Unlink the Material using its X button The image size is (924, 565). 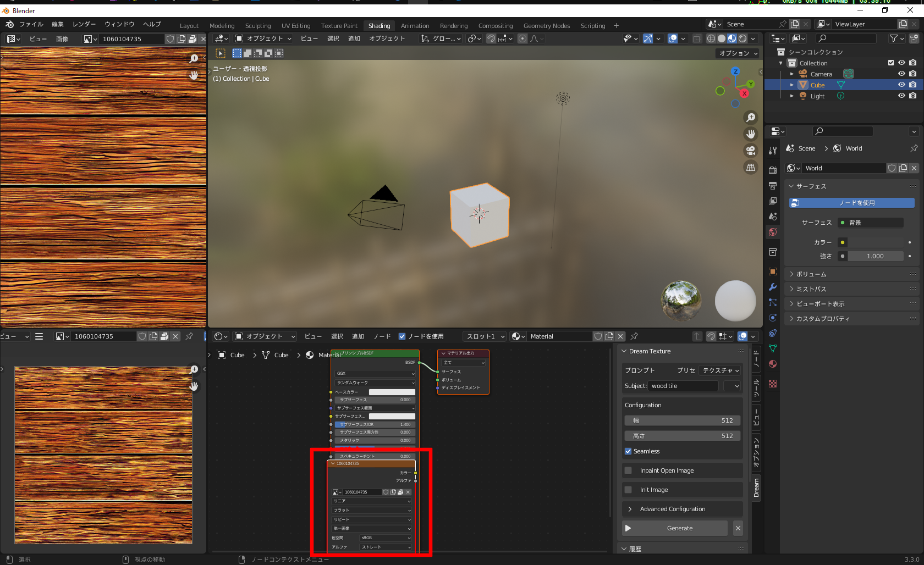(x=620, y=336)
